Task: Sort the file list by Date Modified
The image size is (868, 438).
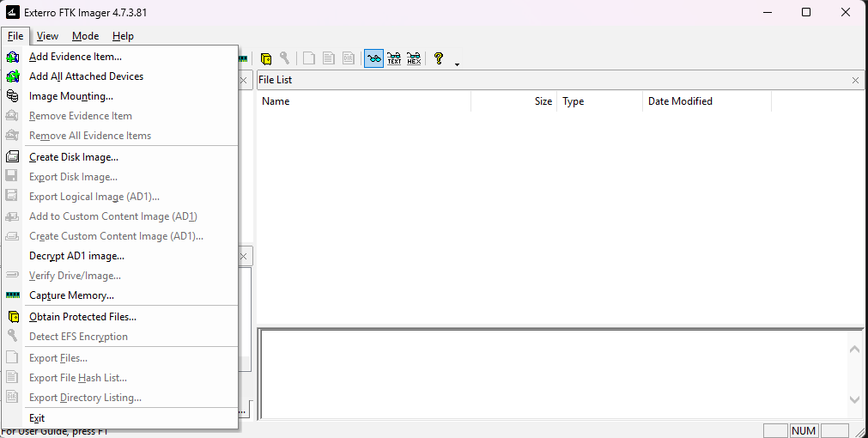Action: [707, 101]
